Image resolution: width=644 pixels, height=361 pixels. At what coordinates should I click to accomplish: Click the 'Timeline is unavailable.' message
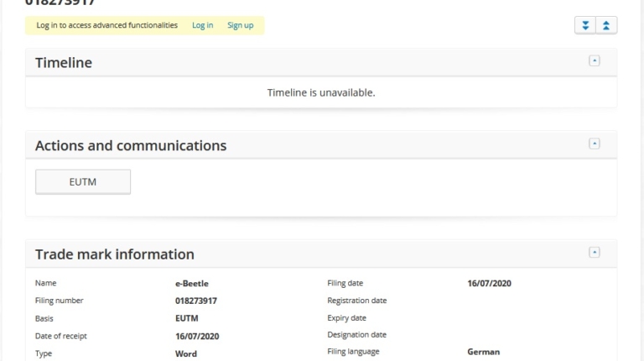321,92
